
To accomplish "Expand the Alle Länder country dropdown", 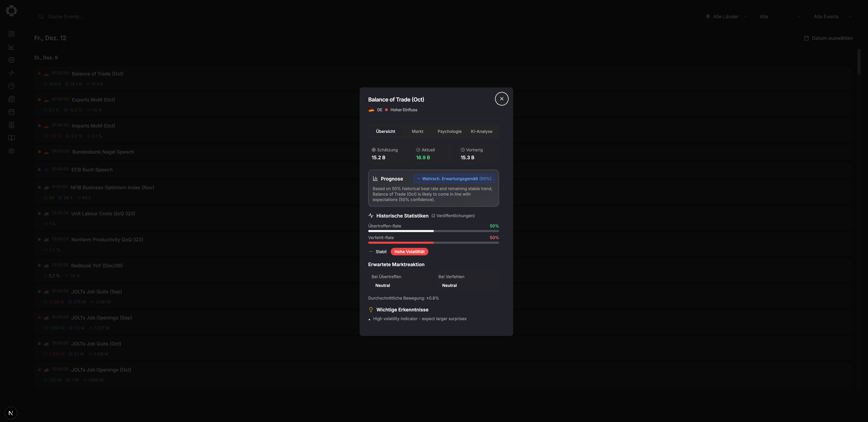I will pos(727,16).
